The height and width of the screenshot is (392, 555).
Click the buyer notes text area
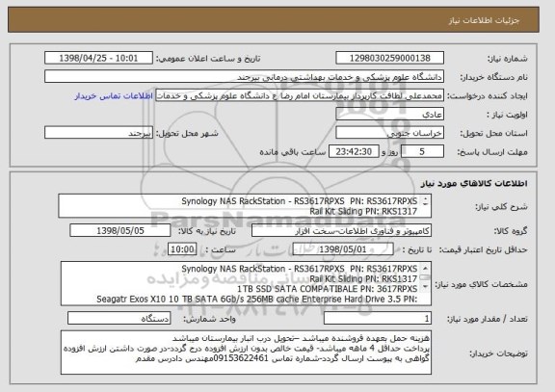(246, 353)
